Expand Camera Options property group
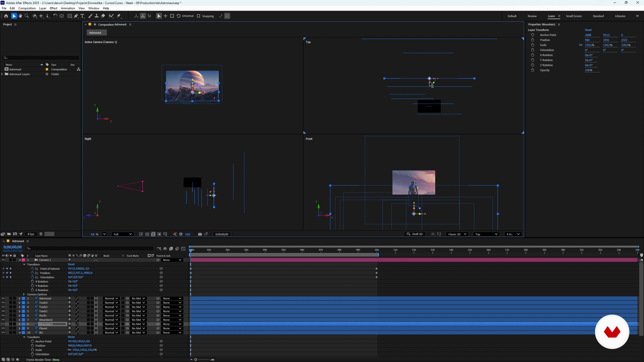Viewport: 644px width, 362px height. click(24, 294)
